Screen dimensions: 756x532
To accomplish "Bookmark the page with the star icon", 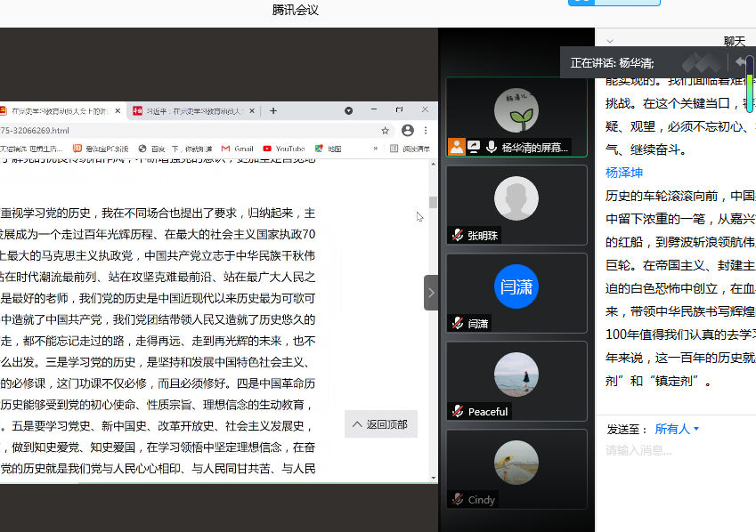I will [x=386, y=130].
